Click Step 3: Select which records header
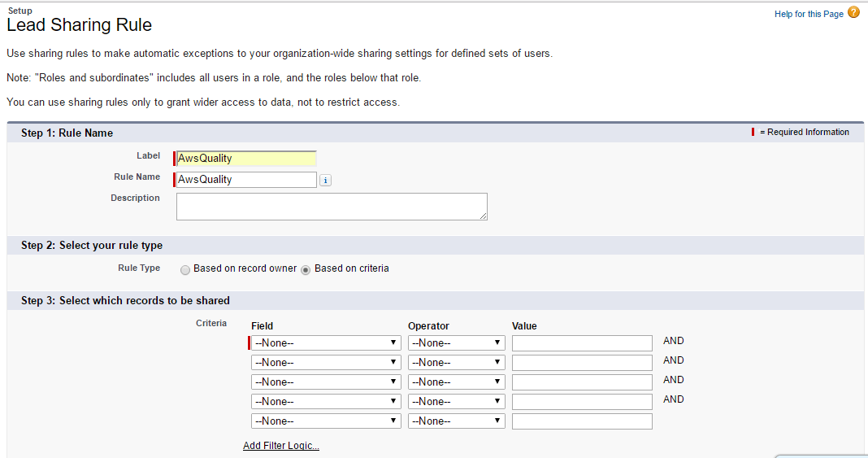 click(x=125, y=301)
